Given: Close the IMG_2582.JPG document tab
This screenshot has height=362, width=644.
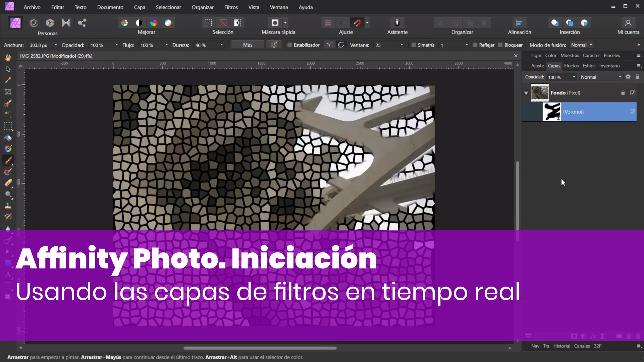Looking at the screenshot, I should [516, 56].
